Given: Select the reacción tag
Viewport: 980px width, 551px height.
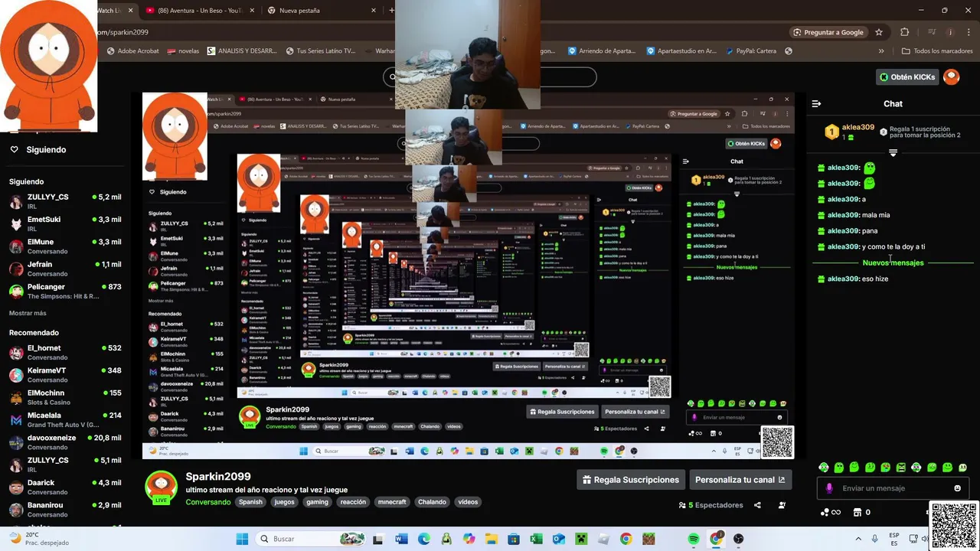Looking at the screenshot, I should [353, 502].
